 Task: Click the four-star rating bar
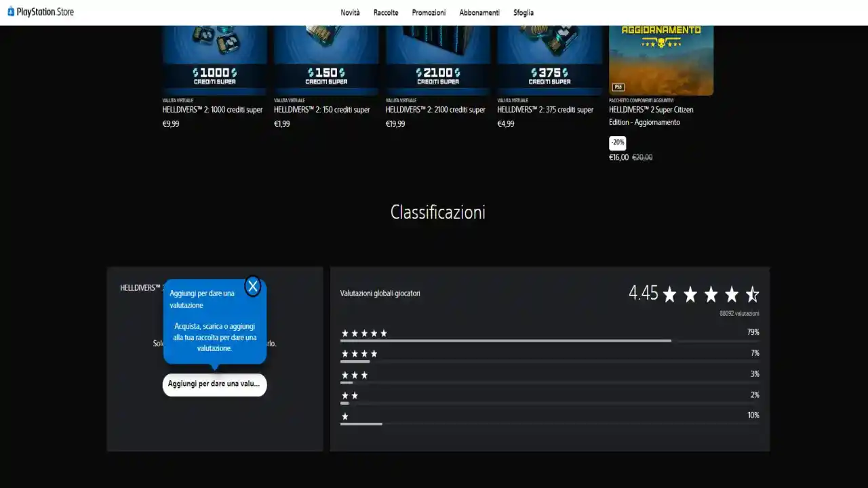coord(549,361)
